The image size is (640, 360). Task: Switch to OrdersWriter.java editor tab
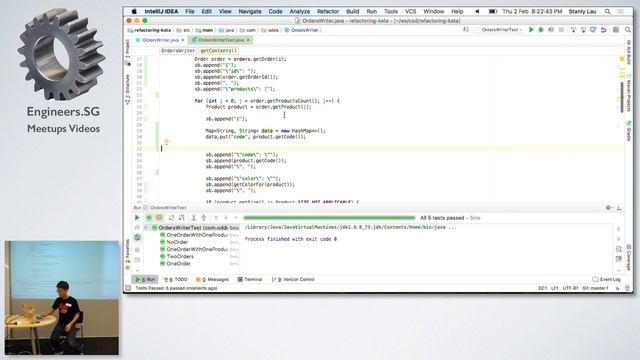pos(160,40)
